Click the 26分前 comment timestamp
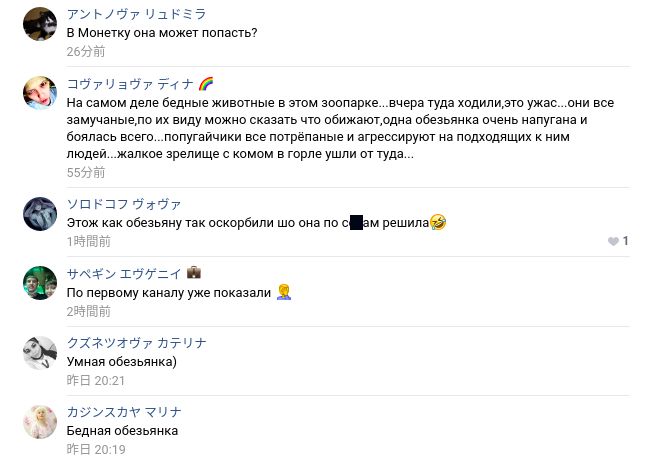The image size is (652, 463). click(86, 51)
